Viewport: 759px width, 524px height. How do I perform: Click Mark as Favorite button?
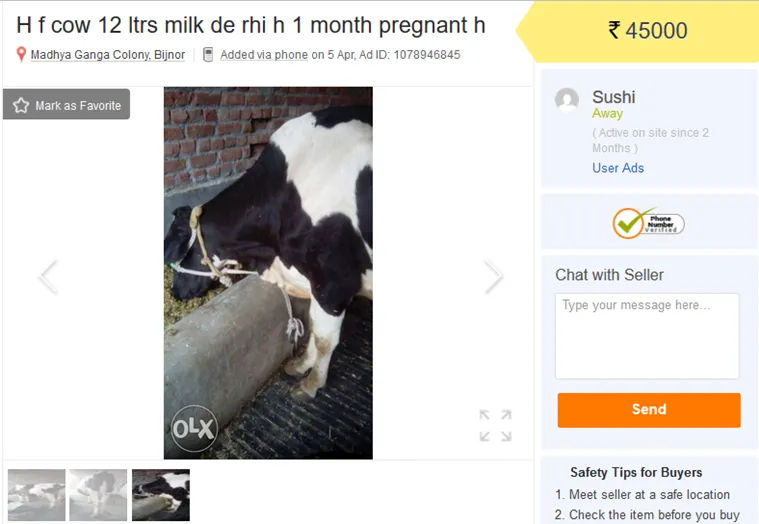(66, 104)
